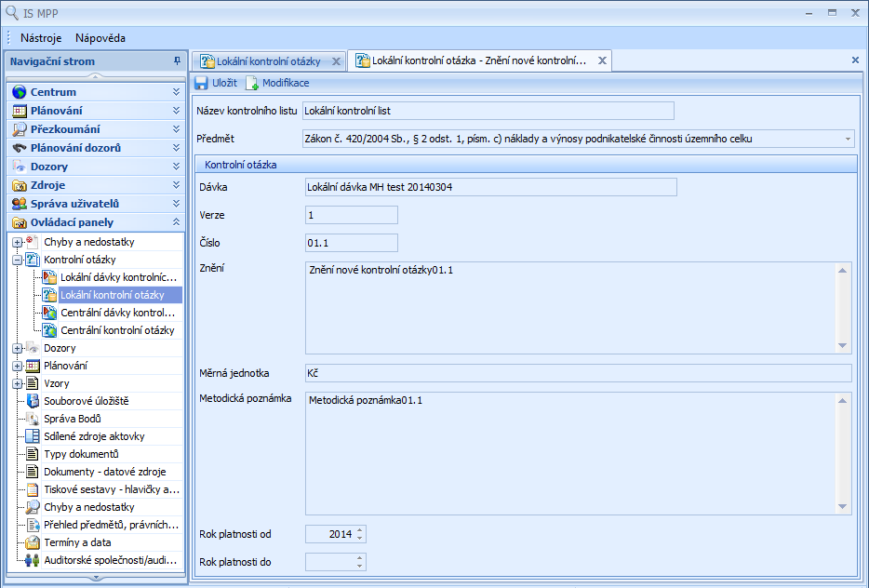
Task: Decrease the Rok platnosti do value
Action: 360,566
